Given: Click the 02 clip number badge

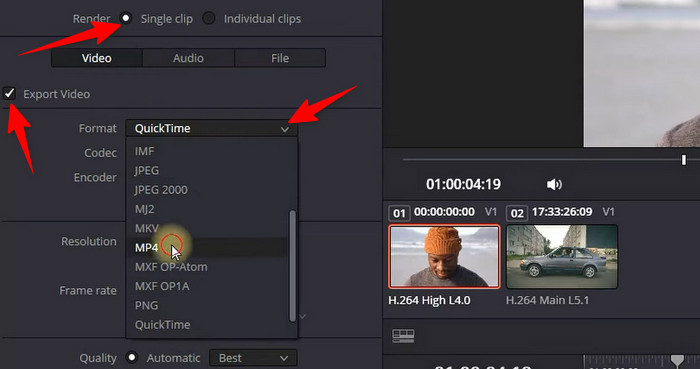Looking at the screenshot, I should (x=517, y=213).
